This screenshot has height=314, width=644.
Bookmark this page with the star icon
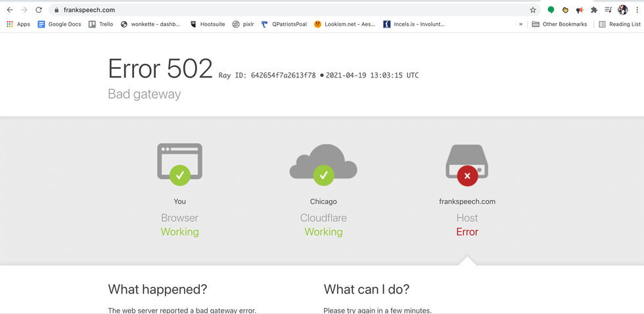coord(533,10)
